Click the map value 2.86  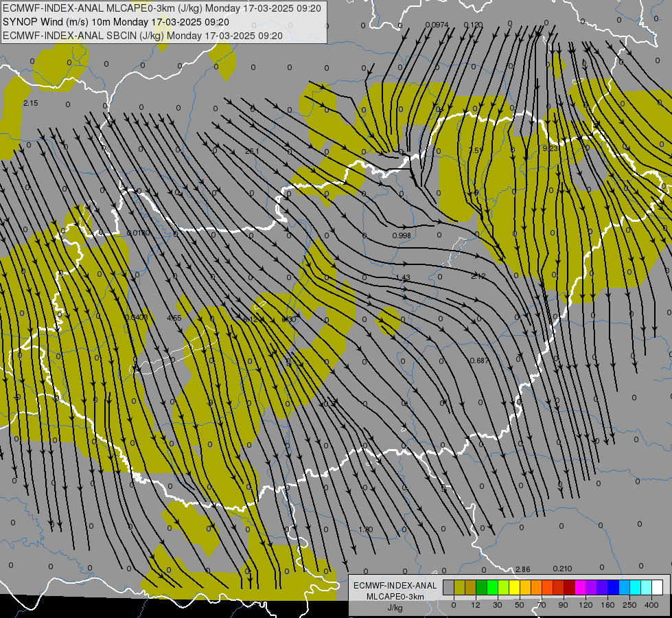tap(523, 569)
